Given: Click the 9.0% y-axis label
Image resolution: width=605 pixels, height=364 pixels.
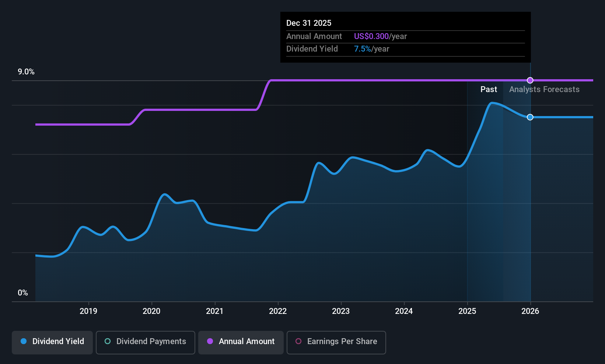Looking at the screenshot, I should pyautogui.click(x=26, y=72).
